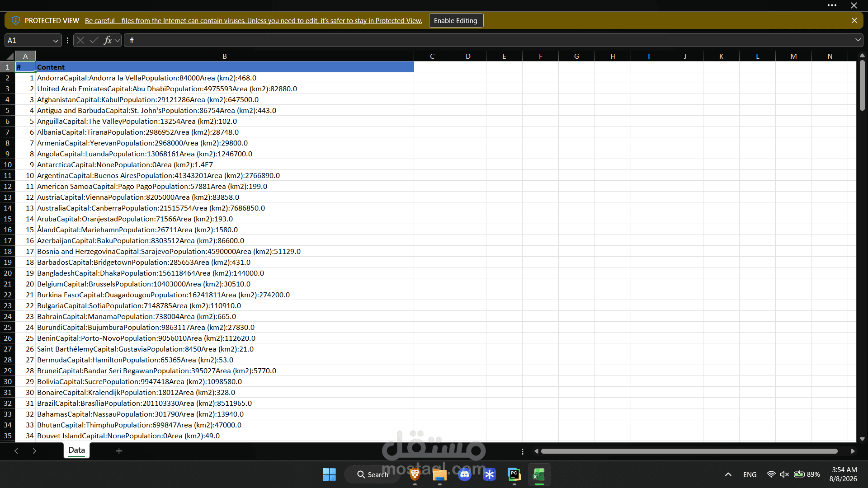Open File Explorer from the taskbar

440,474
